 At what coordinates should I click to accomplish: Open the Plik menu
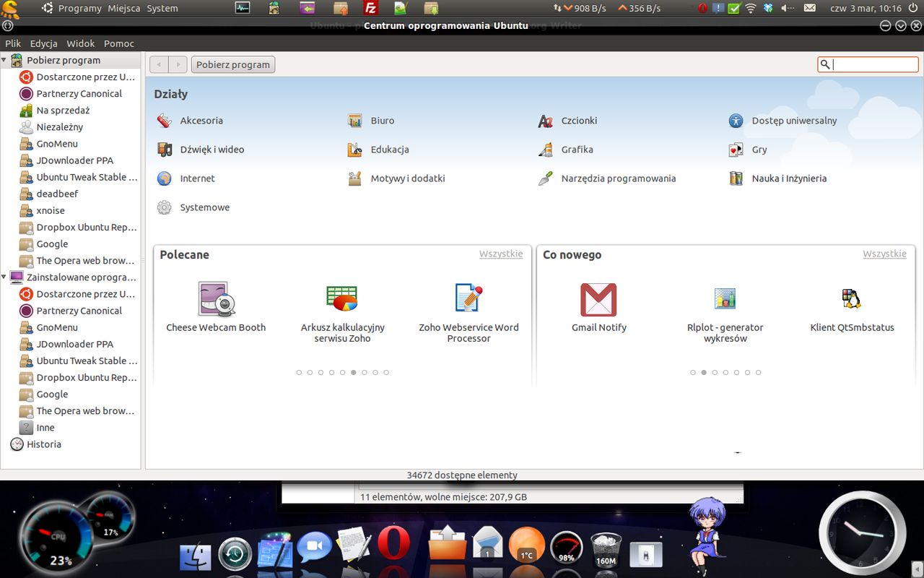click(13, 43)
